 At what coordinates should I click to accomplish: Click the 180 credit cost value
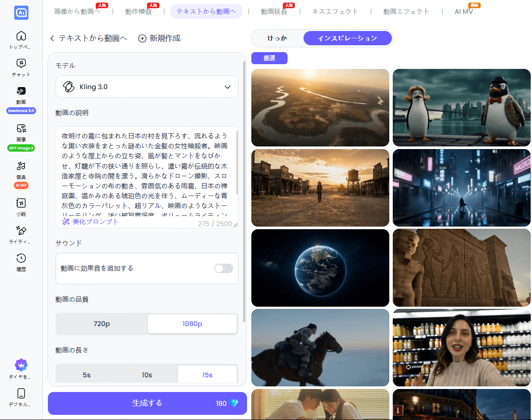pos(221,403)
